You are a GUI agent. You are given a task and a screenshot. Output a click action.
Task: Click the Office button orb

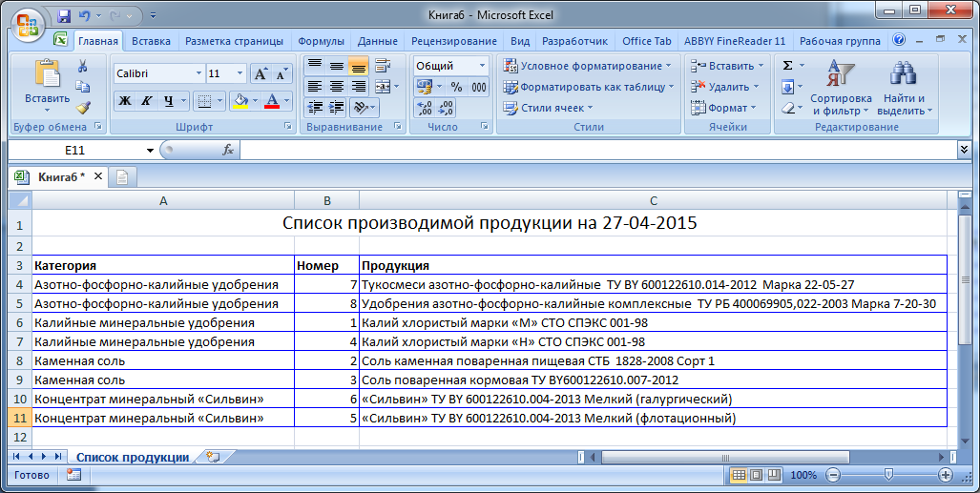click(28, 25)
